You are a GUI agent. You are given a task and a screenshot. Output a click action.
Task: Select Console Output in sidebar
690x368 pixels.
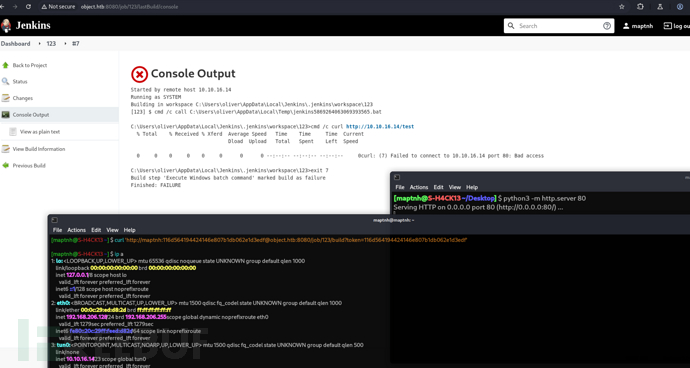pos(31,115)
